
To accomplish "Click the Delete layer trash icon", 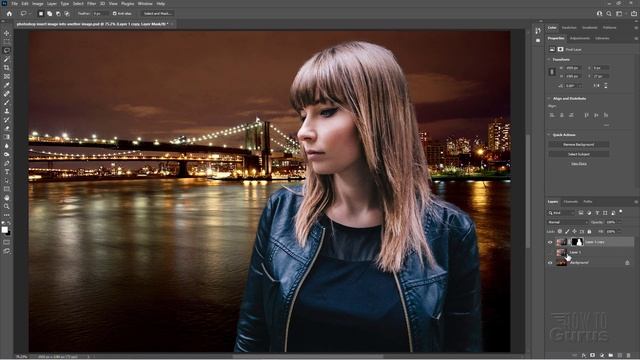I will coord(629,356).
